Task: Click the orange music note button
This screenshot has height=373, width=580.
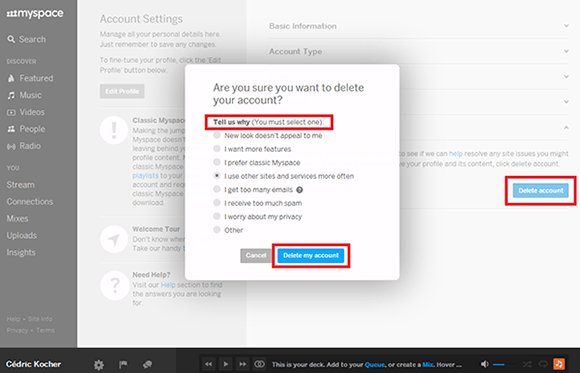Action: point(559,364)
